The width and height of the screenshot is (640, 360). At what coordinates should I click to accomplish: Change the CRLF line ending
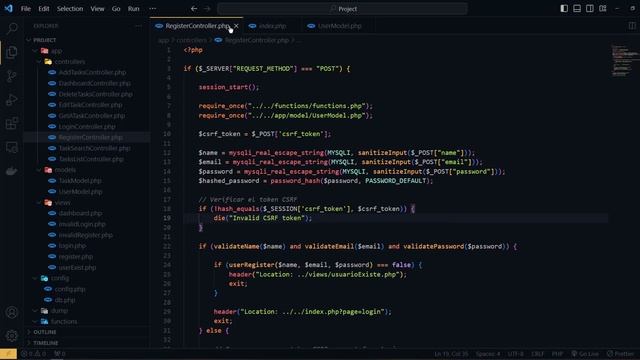point(538,354)
